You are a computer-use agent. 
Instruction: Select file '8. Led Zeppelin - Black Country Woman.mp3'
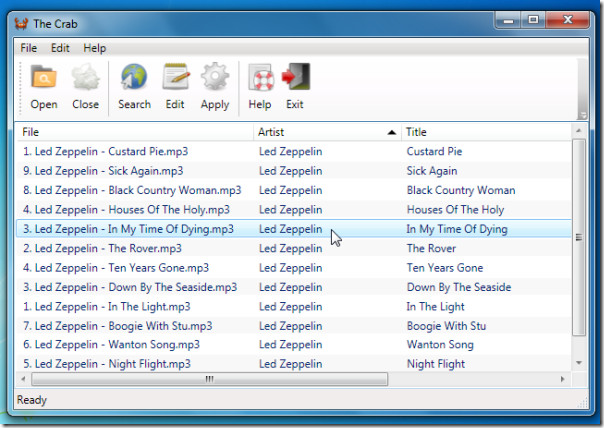click(132, 190)
